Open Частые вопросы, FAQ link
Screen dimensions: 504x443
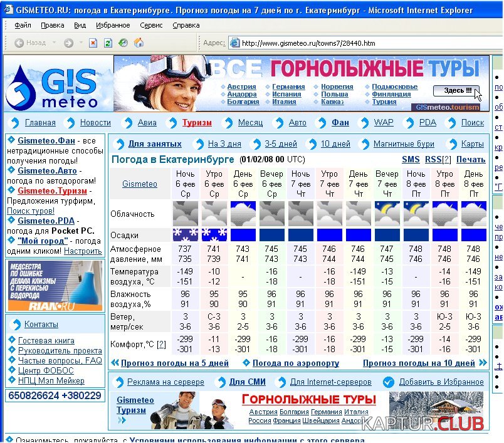[x=60, y=360]
